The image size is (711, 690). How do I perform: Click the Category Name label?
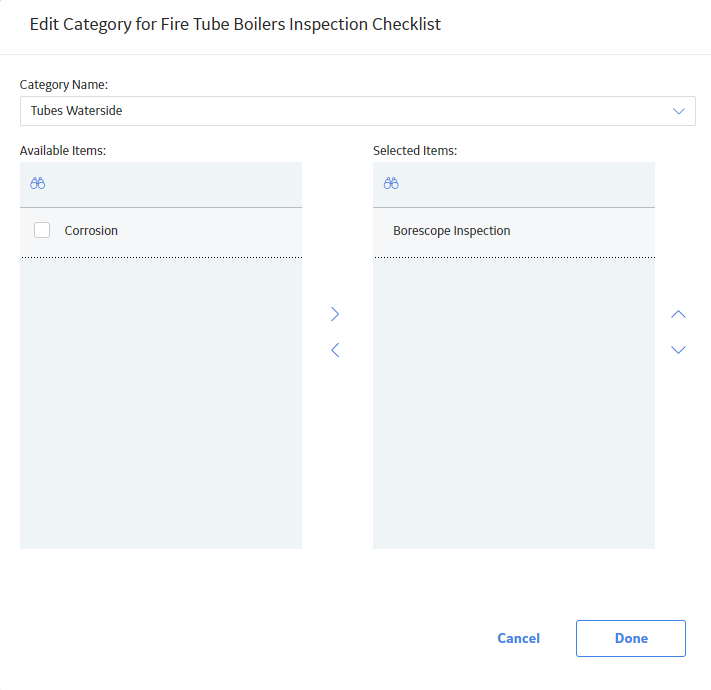click(x=64, y=85)
